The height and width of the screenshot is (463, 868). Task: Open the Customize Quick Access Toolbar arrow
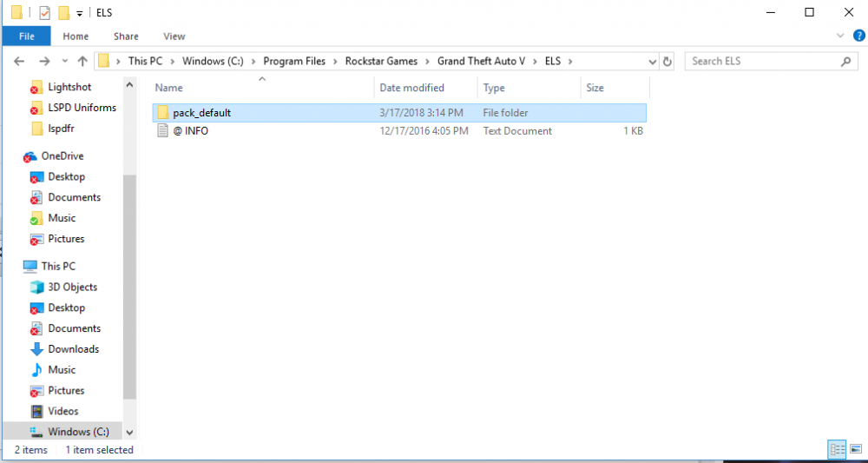[80, 13]
